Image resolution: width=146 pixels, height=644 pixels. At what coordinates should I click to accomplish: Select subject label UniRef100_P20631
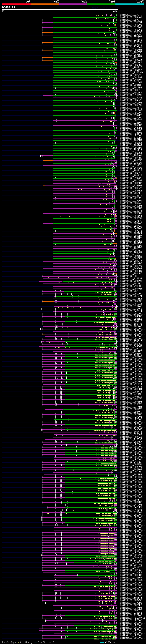[131, 218]
